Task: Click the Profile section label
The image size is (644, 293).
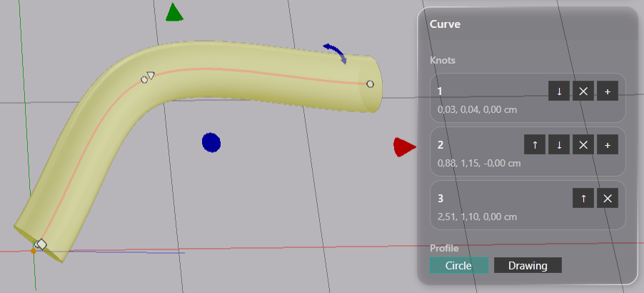Action: pyautogui.click(x=444, y=248)
